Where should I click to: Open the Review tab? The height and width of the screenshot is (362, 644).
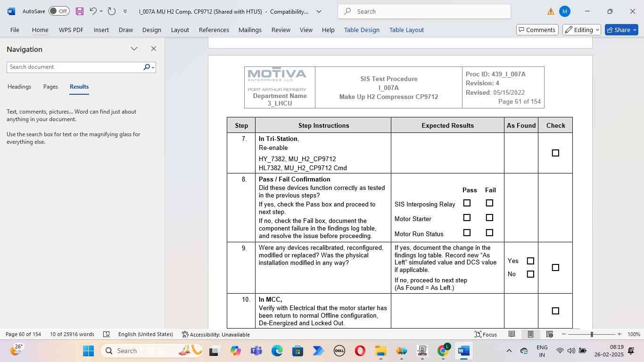pyautogui.click(x=281, y=30)
